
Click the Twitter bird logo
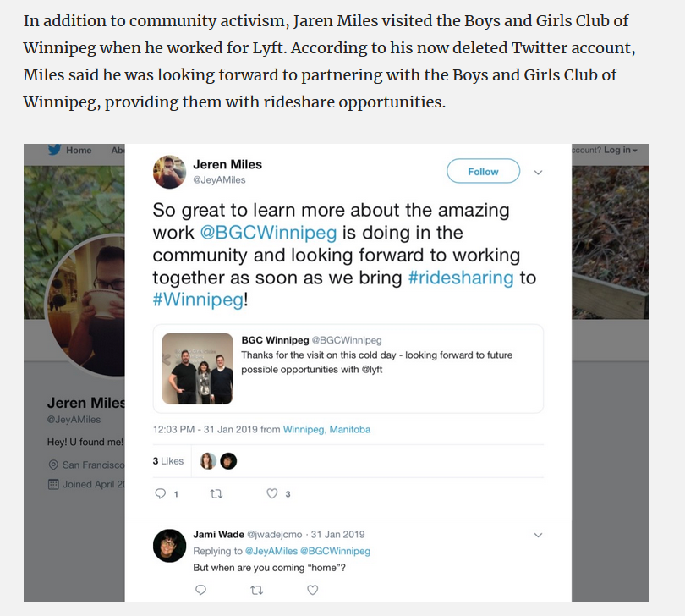[55, 150]
